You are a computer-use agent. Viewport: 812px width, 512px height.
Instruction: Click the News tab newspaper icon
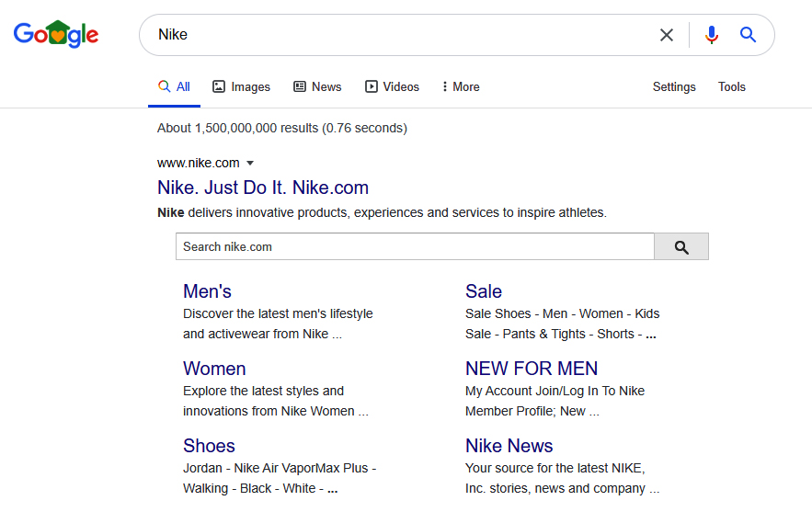300,86
